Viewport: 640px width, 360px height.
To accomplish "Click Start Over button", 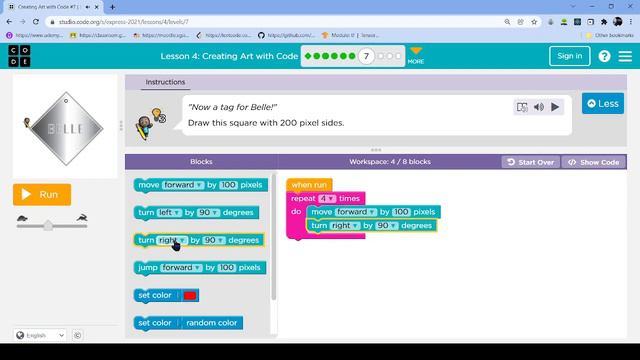I will pyautogui.click(x=530, y=162).
